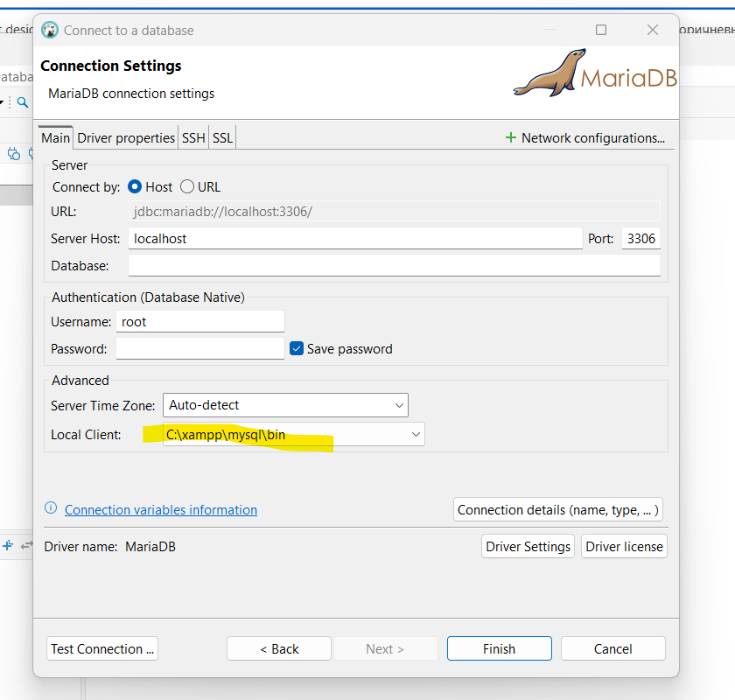
Task: Toggle the Save password checkbox
Action: (297, 348)
